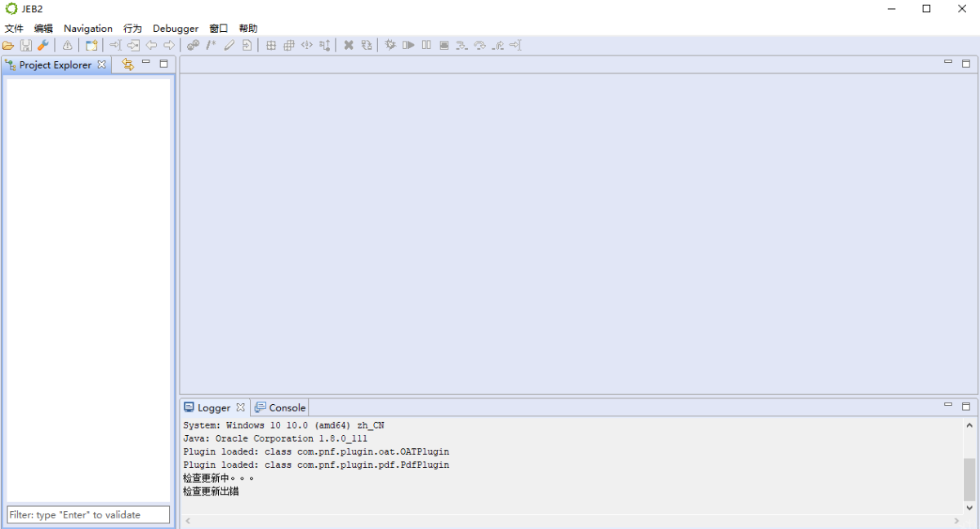Select the Logger tab
The image size is (980, 529).
pyautogui.click(x=214, y=407)
